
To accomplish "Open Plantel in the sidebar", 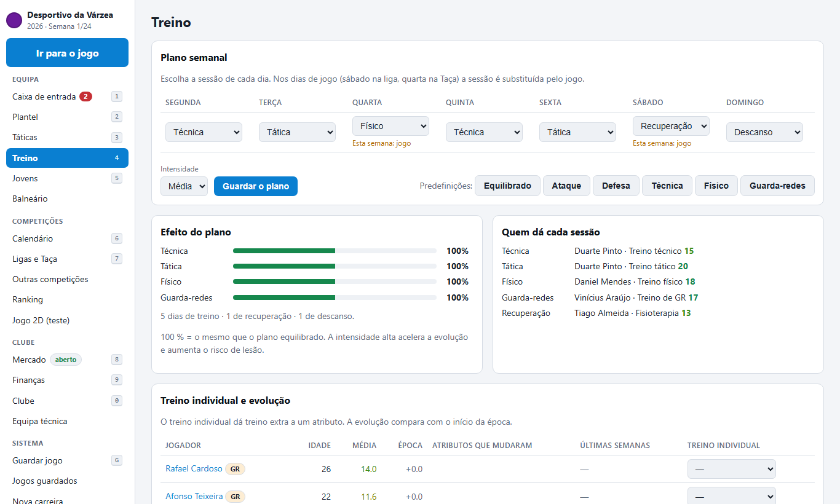I will [67, 117].
